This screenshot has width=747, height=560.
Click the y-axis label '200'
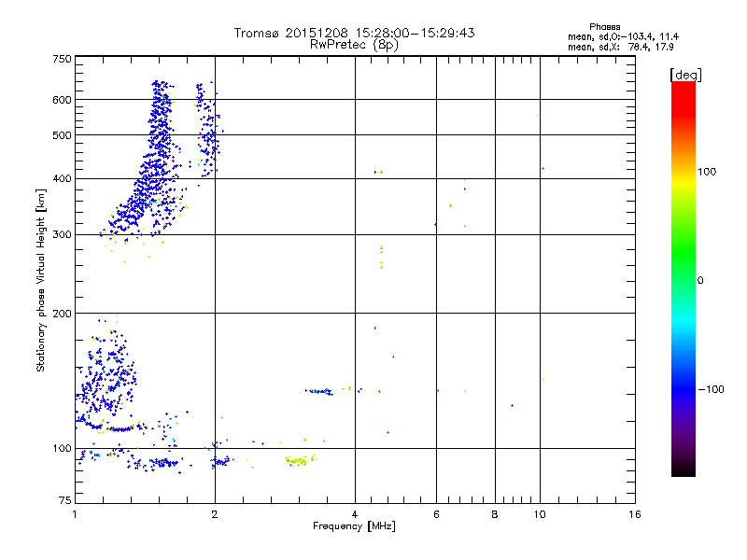pyautogui.click(x=62, y=314)
